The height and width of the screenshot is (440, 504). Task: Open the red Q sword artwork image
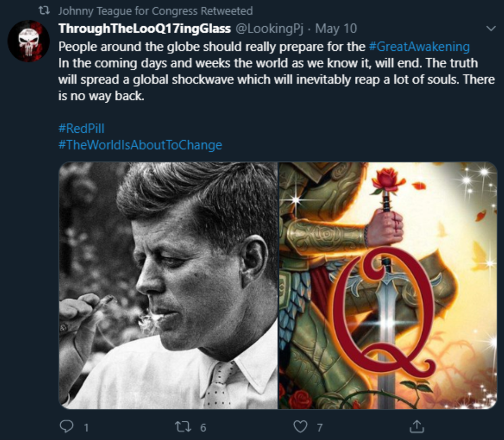pos(388,285)
